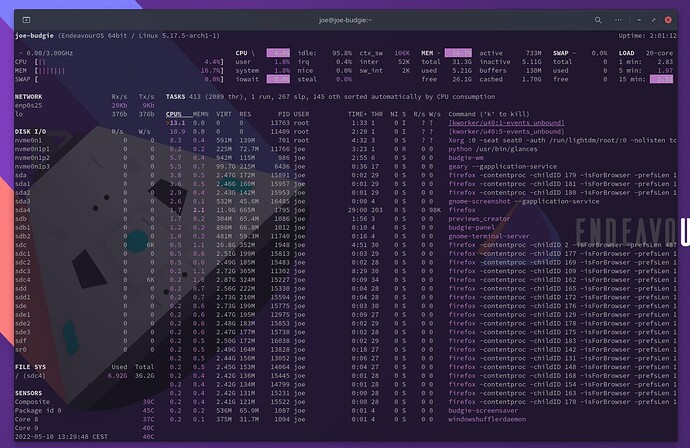The height and width of the screenshot is (448, 690).
Task: Click the LOAD section header
Action: [626, 53]
